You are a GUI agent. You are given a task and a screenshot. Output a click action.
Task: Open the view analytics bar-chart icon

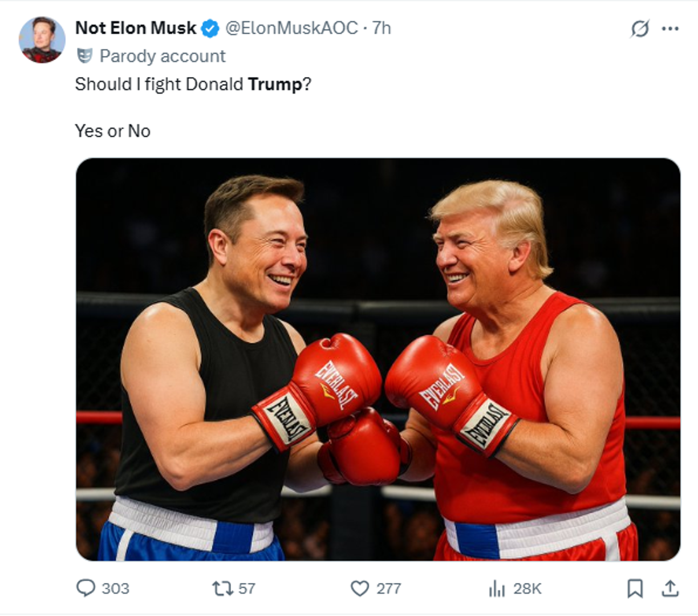point(497,589)
